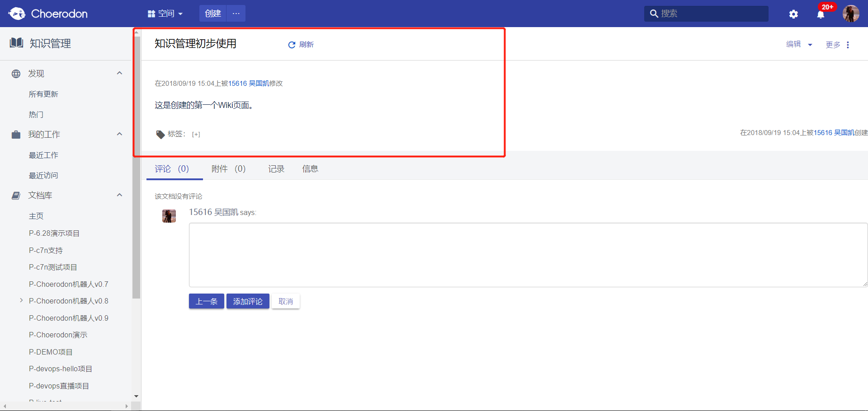Click the 我的工作 briefcase icon
Screen dimensions: 868x411
tap(16, 135)
